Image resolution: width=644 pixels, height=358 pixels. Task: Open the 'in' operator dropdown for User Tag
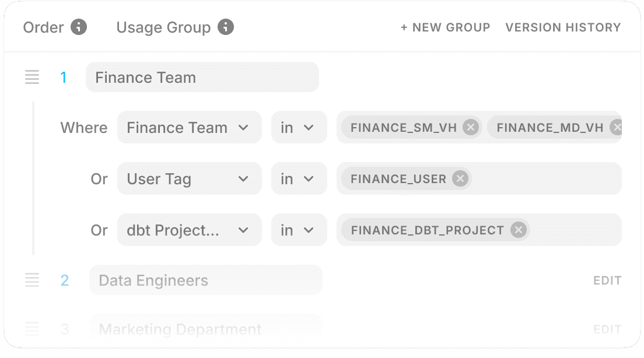(299, 178)
